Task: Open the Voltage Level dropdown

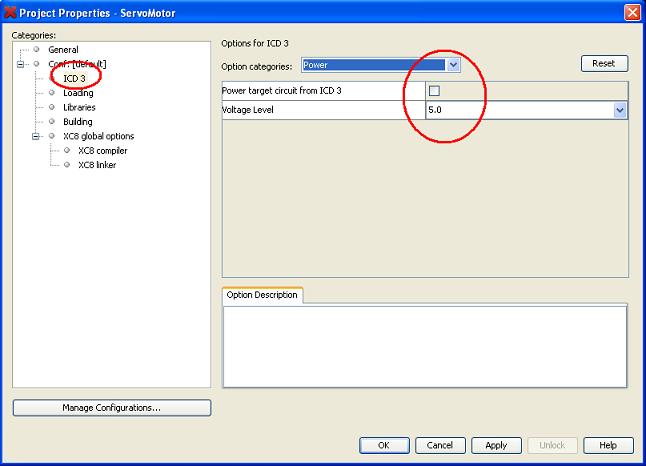Action: pos(620,110)
